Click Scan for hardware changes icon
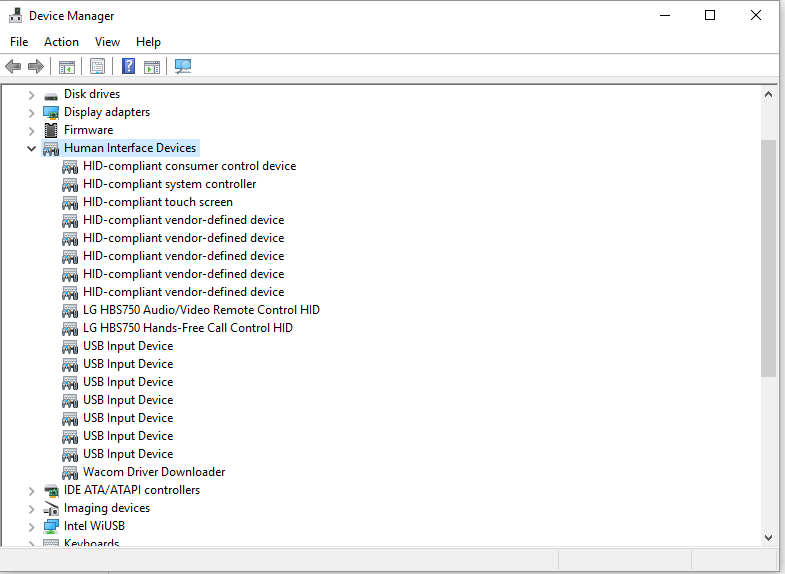 pos(183,66)
